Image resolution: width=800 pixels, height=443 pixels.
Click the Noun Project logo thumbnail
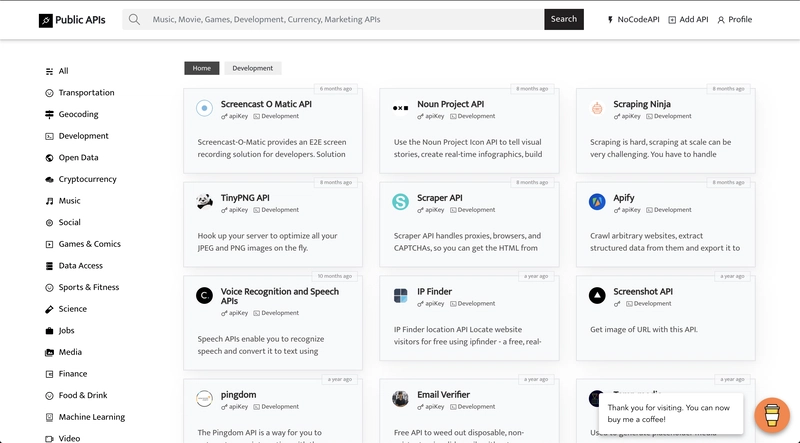pyautogui.click(x=401, y=108)
